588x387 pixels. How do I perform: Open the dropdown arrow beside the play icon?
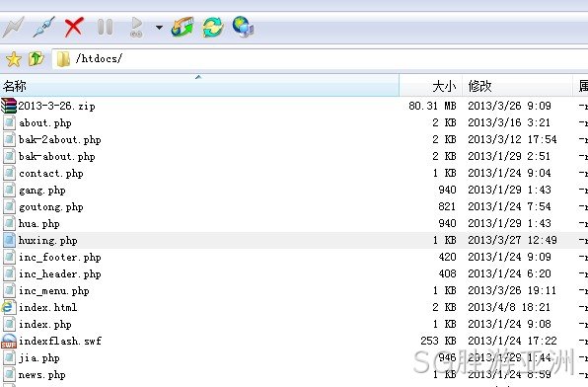(159, 28)
